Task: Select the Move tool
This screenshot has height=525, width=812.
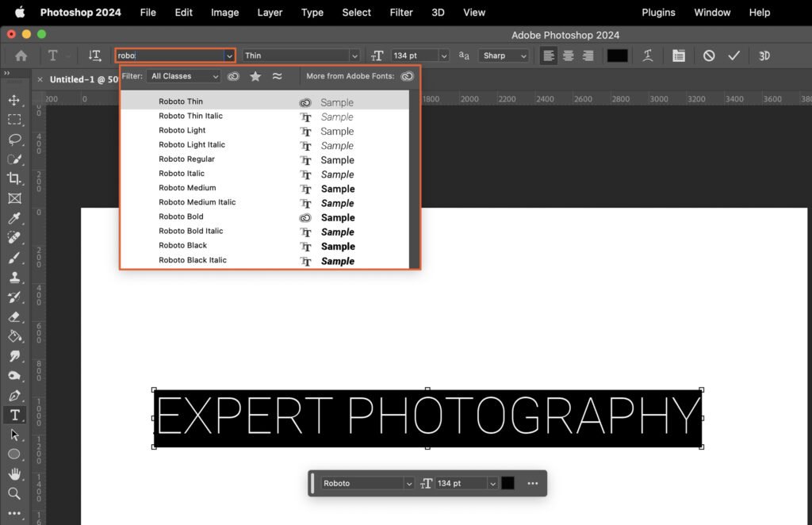Action: point(14,101)
